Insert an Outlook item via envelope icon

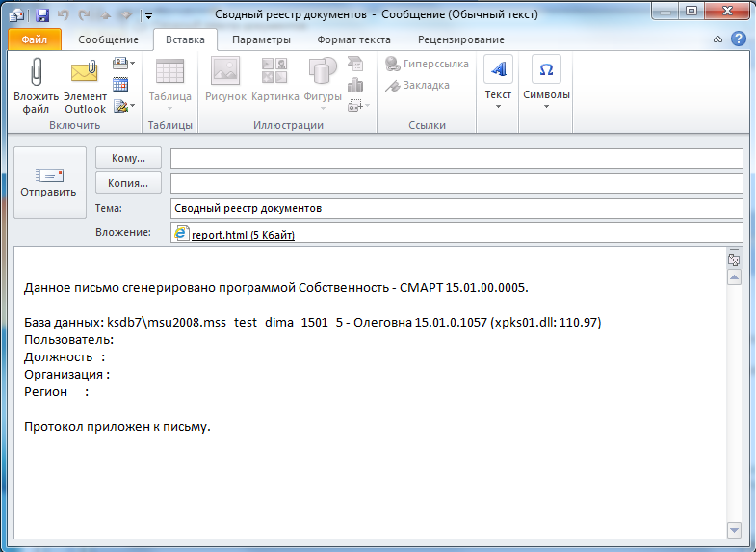pyautogui.click(x=85, y=71)
